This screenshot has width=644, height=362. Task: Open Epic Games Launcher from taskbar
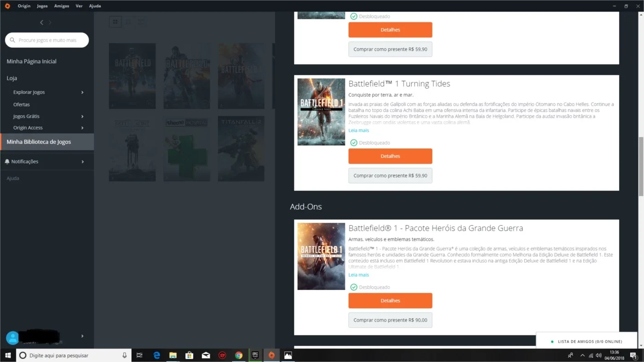coord(255,355)
